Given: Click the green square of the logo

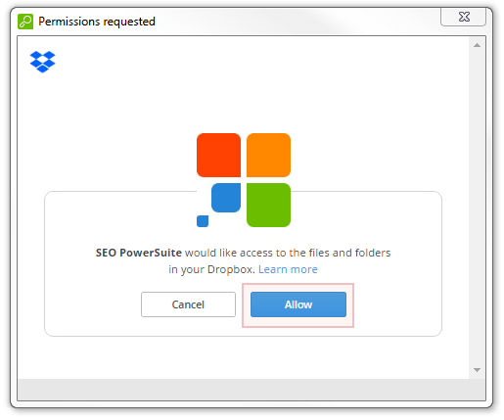Looking at the screenshot, I should tap(268, 205).
